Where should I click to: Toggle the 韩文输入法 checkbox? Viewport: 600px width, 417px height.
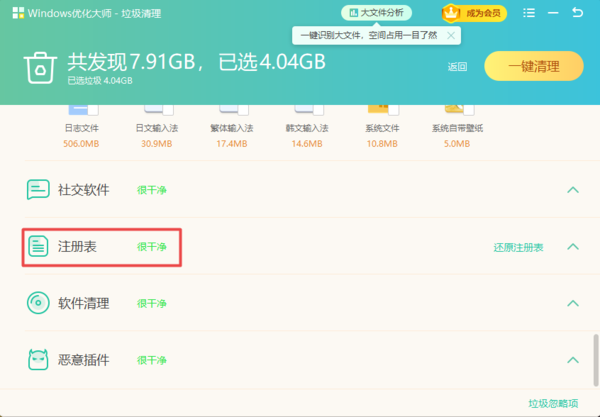coord(305,108)
